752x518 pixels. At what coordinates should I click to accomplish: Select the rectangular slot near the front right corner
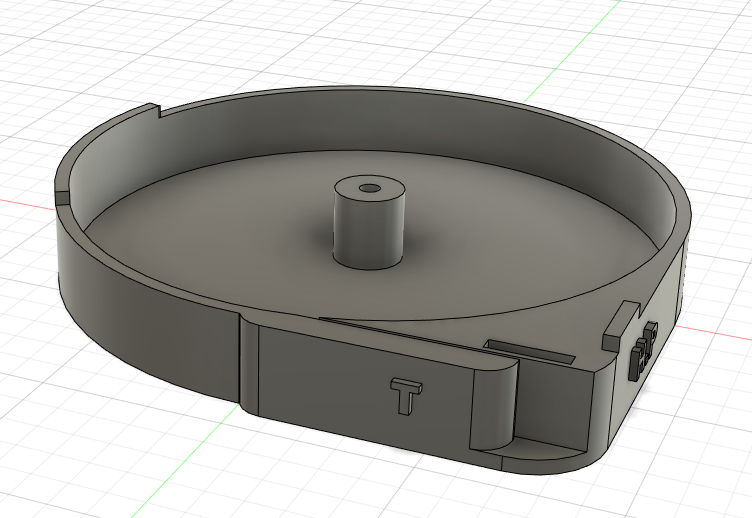click(530, 352)
